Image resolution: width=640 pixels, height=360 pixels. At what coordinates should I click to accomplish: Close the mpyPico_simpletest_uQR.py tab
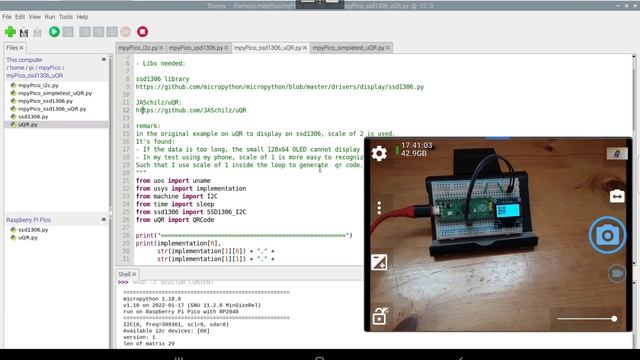(x=388, y=48)
